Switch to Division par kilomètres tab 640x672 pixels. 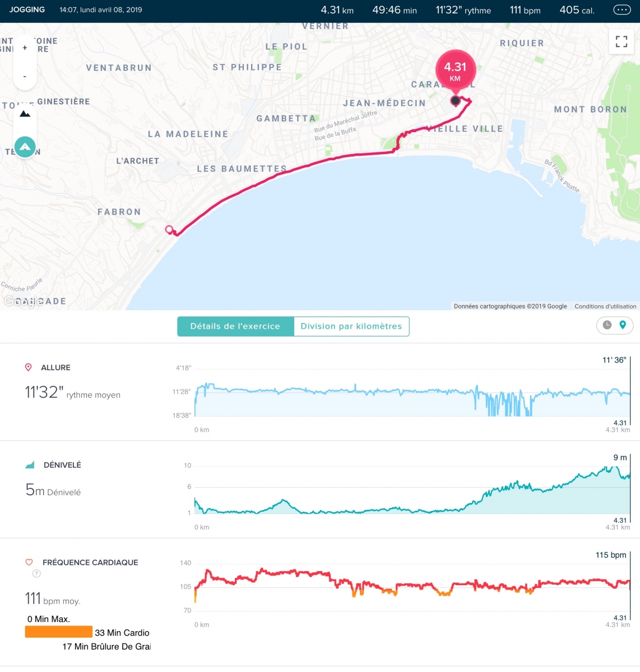[x=351, y=326]
